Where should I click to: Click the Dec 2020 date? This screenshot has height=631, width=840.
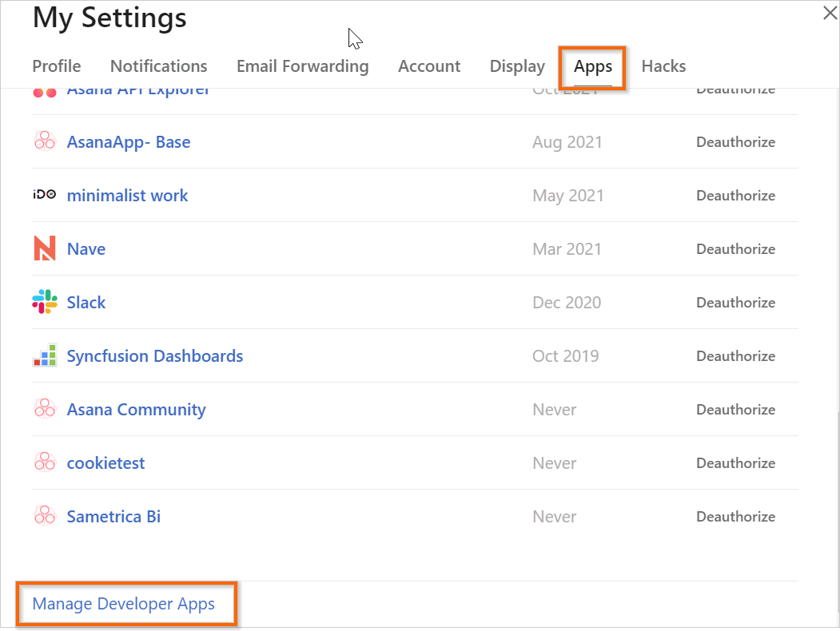click(566, 303)
